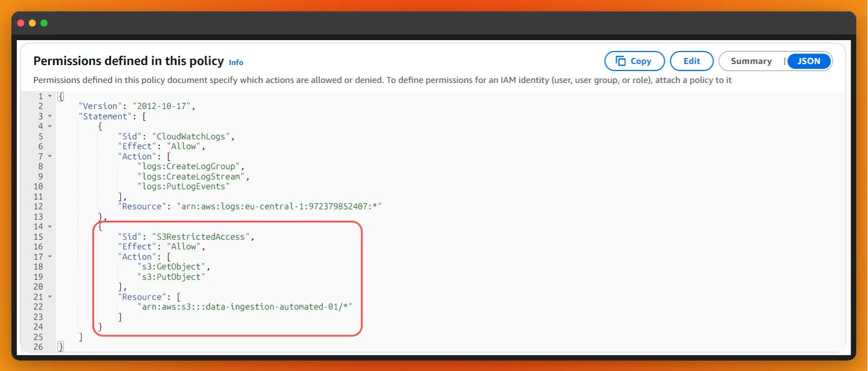Click the red close window dot
This screenshot has width=868, height=371.
click(21, 23)
